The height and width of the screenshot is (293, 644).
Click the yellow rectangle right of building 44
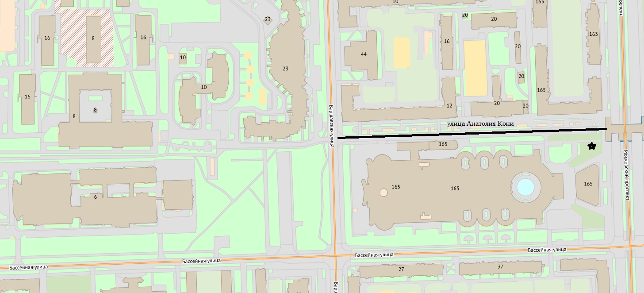coord(402,52)
